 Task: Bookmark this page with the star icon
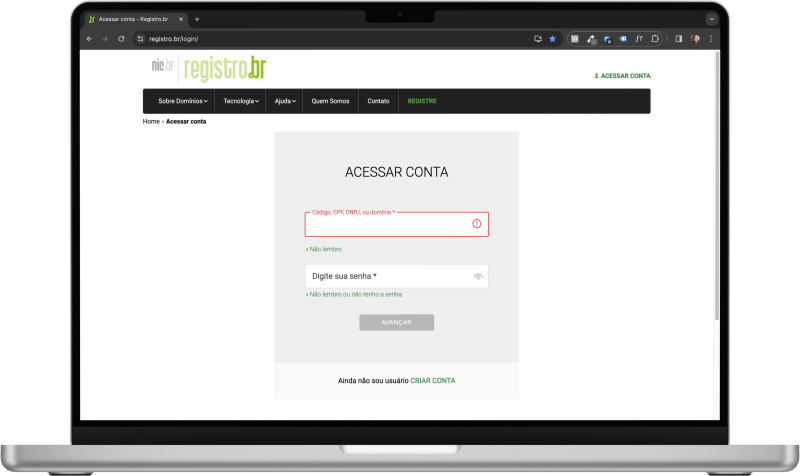(552, 39)
